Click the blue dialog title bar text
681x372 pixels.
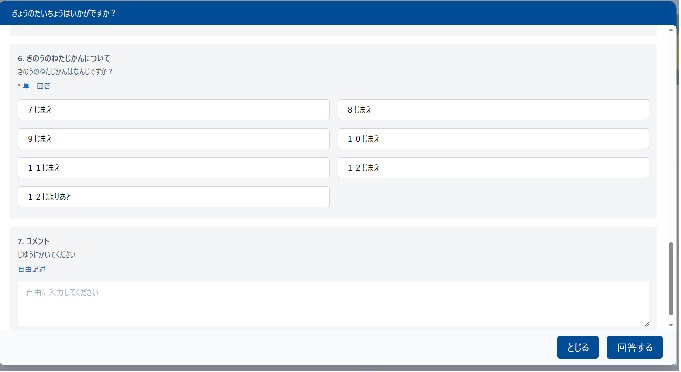click(x=63, y=13)
